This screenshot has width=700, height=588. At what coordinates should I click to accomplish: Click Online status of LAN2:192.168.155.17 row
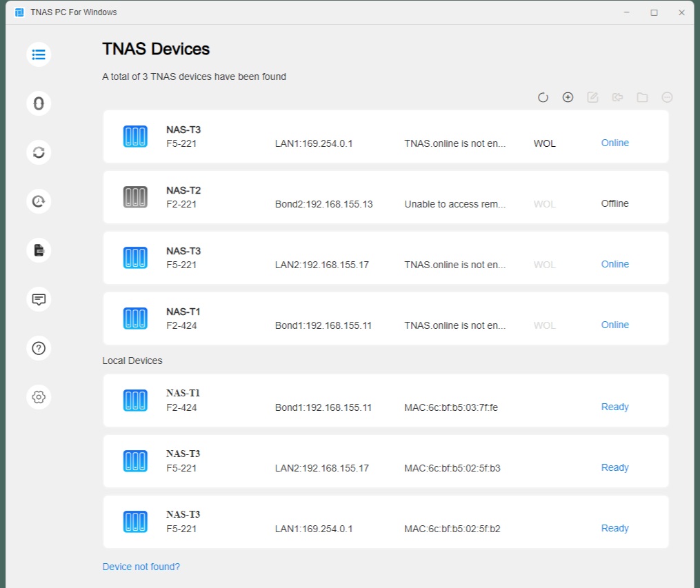614,264
